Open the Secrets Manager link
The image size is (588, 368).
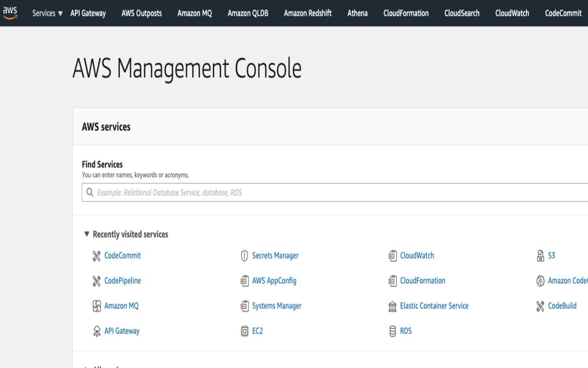275,255
